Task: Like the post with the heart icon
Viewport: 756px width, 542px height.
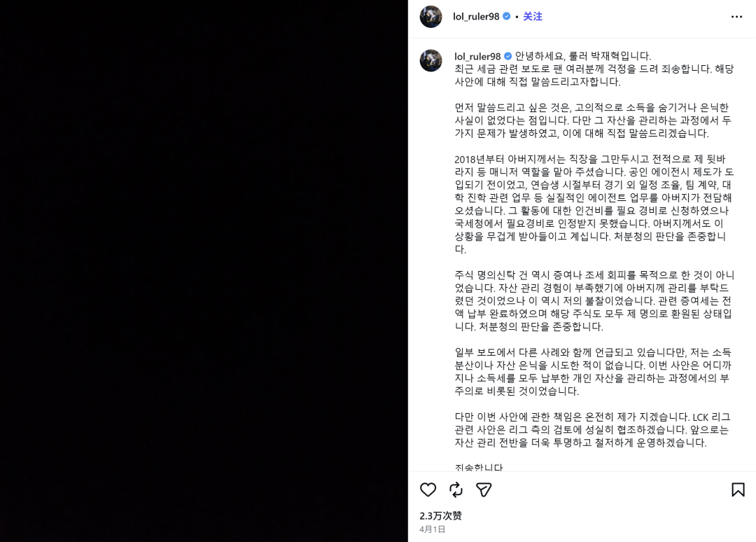Action: 428,490
